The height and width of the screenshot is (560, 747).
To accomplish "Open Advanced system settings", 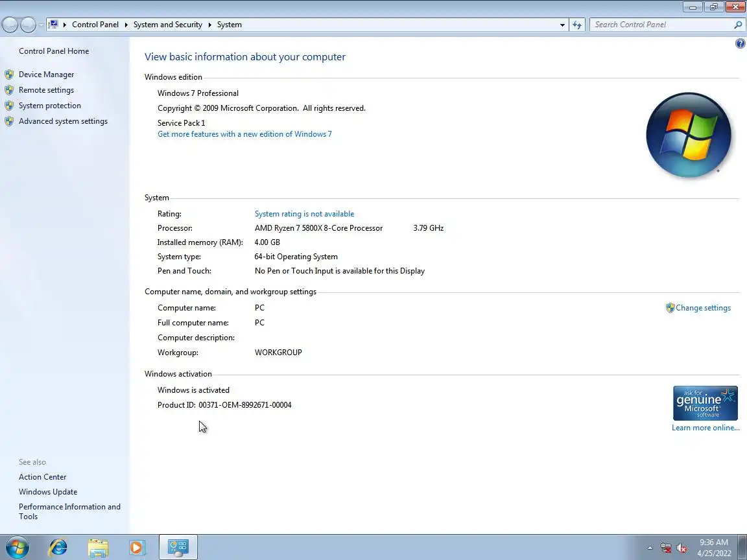I will coord(63,121).
